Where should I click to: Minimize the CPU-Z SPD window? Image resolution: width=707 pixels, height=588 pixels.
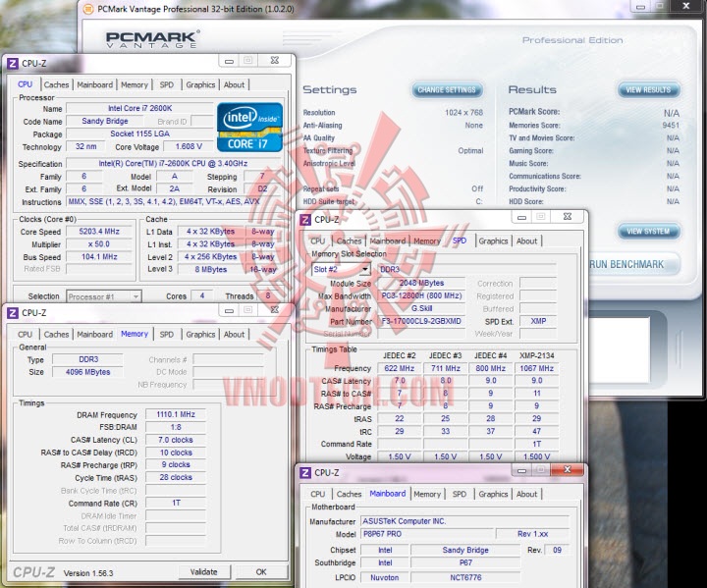(x=521, y=217)
